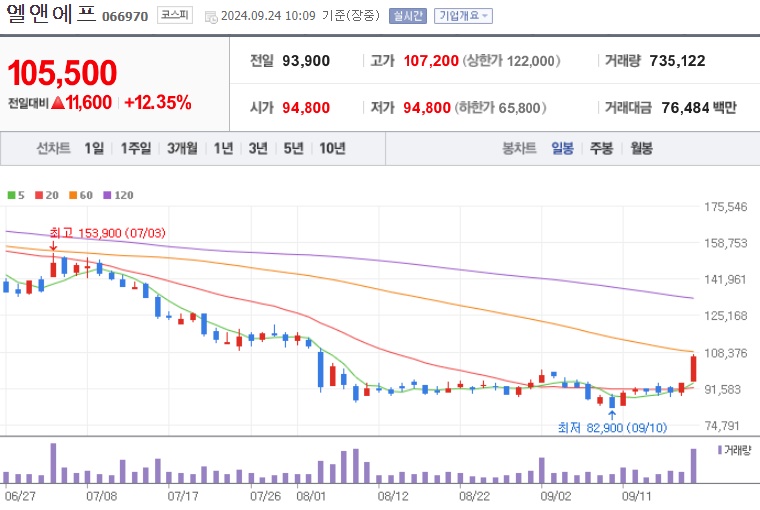Select the 1일 line chart tab
This screenshot has width=760, height=510.
pos(94,148)
